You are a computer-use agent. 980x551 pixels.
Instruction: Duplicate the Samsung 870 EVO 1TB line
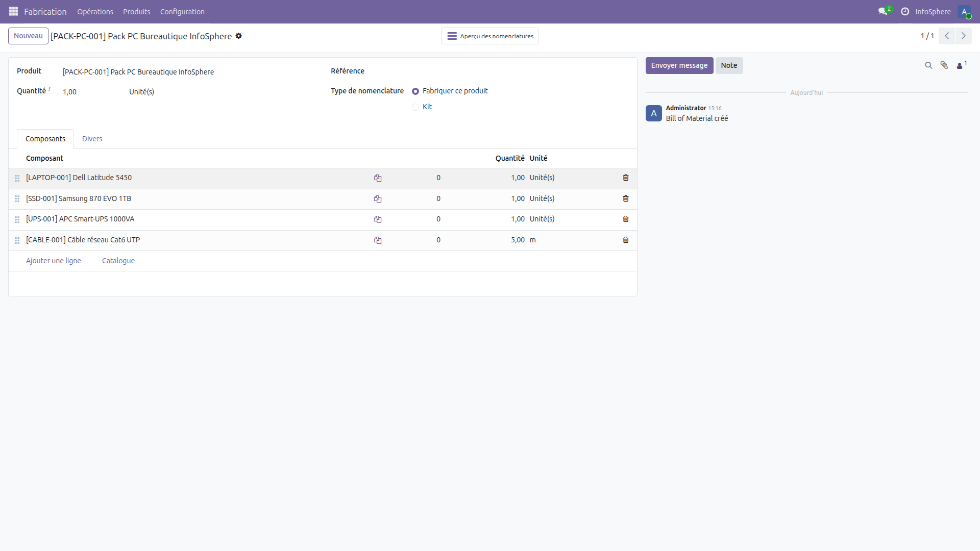(378, 198)
